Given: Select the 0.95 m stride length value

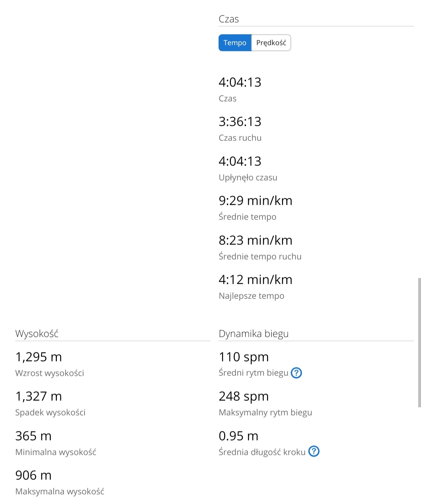Looking at the screenshot, I should coord(238,436).
